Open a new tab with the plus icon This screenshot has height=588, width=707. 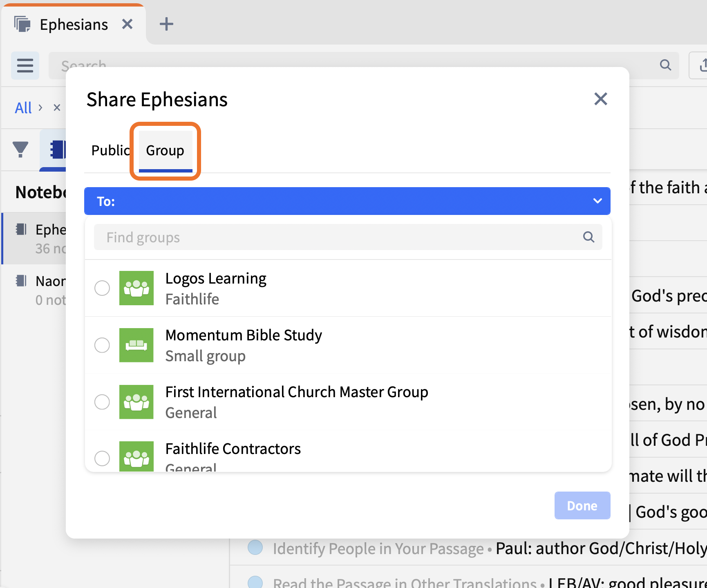tap(166, 24)
